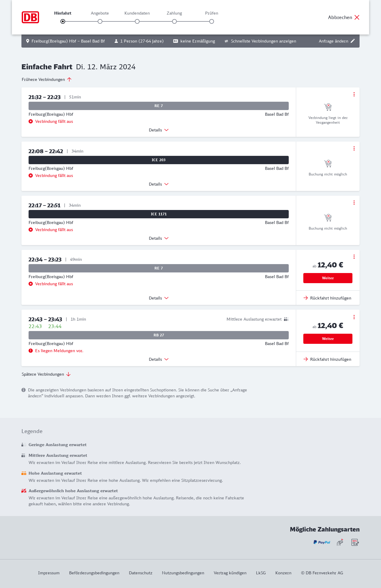Show earlier connections (Frühere Verbindungen)

[46, 79]
